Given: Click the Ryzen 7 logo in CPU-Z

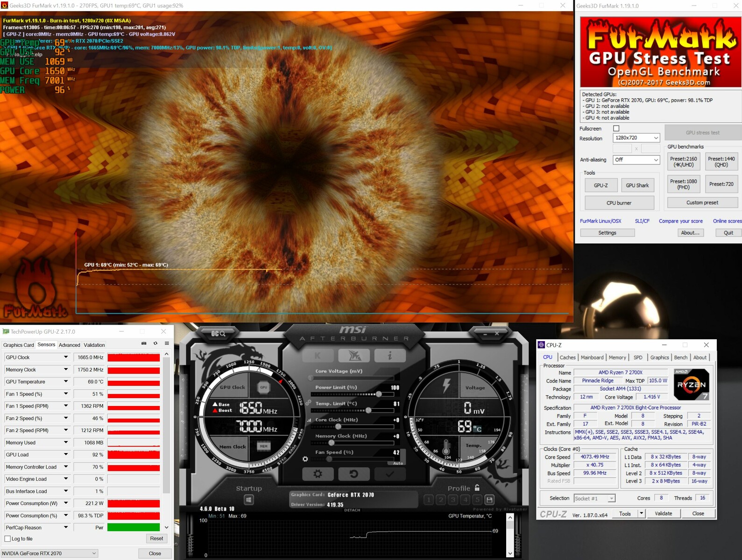Looking at the screenshot, I should (x=692, y=385).
